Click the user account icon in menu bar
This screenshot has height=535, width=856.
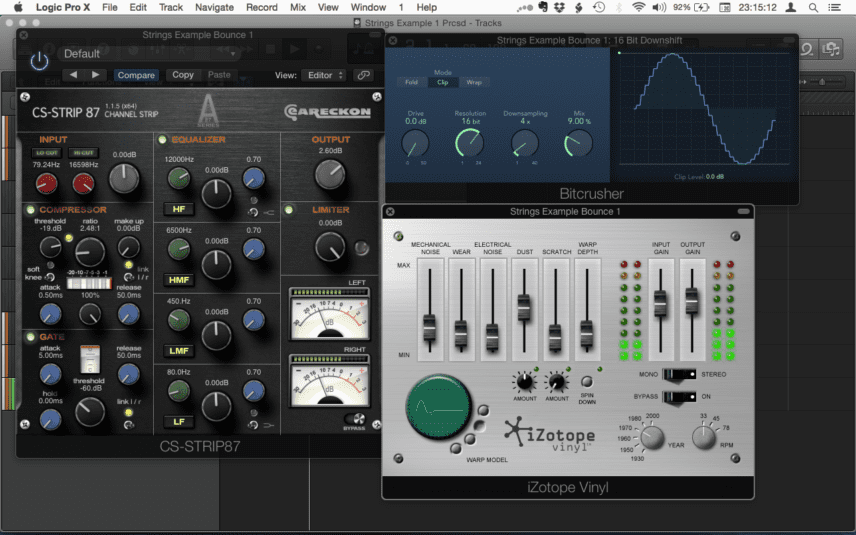(790, 8)
